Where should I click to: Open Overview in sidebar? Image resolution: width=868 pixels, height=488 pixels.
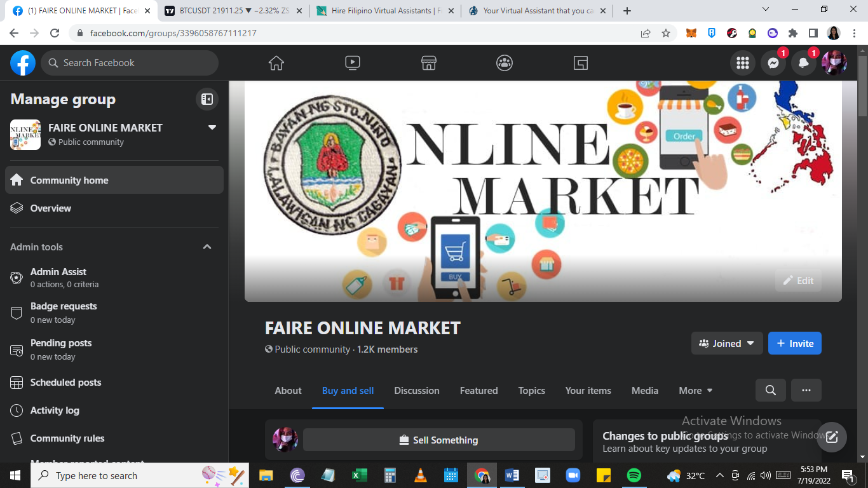(114, 208)
